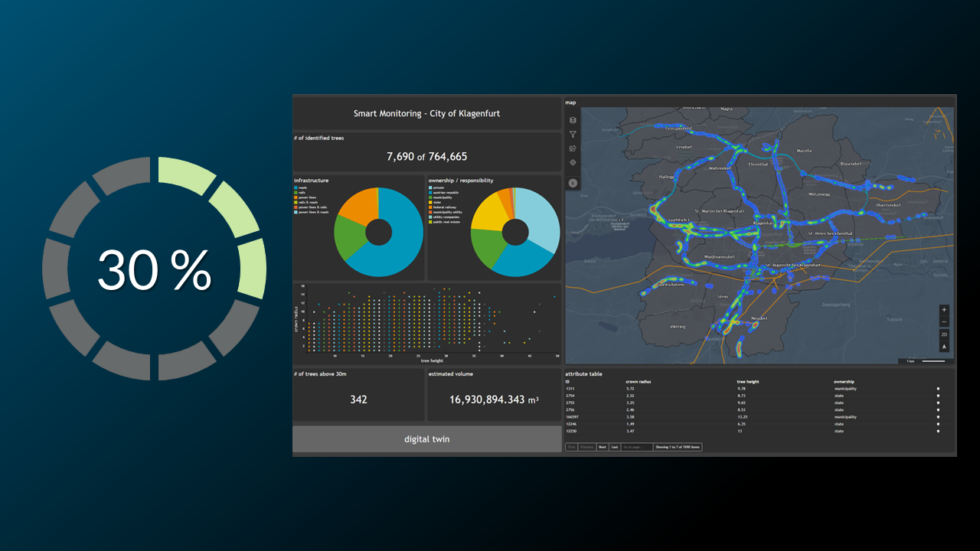The image size is (980, 551).
Task: Click the dot icon in row 2755
Action: pos(938,403)
